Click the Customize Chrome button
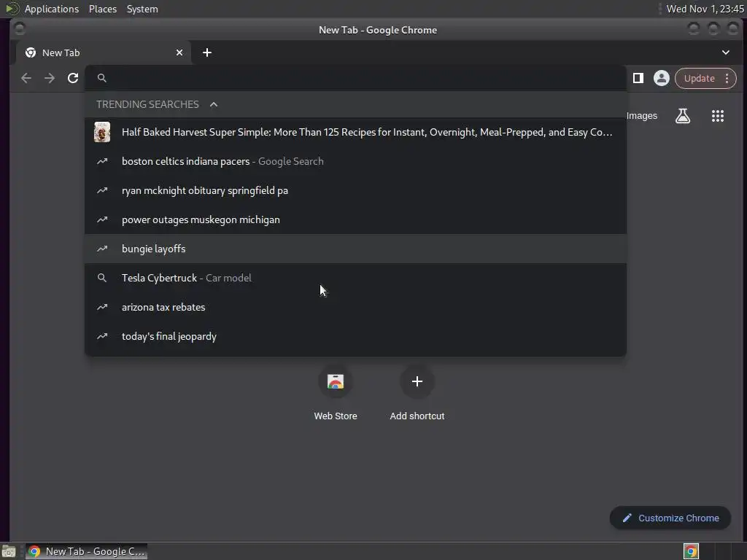 coord(670,518)
